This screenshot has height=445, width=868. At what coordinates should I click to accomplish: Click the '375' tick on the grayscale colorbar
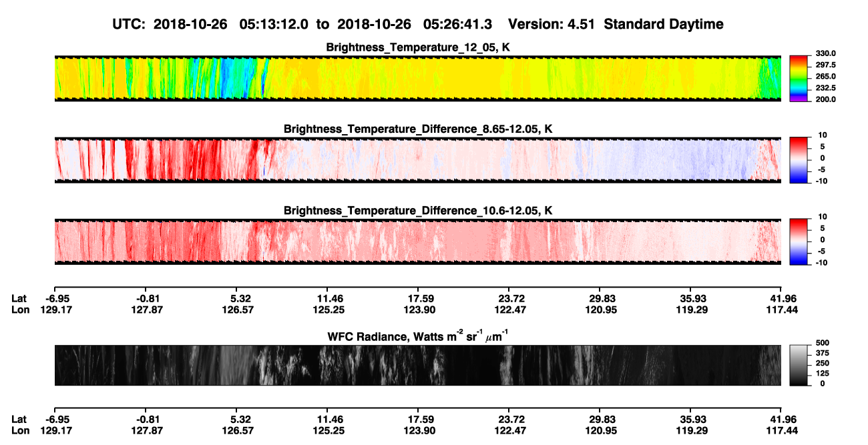822,353
